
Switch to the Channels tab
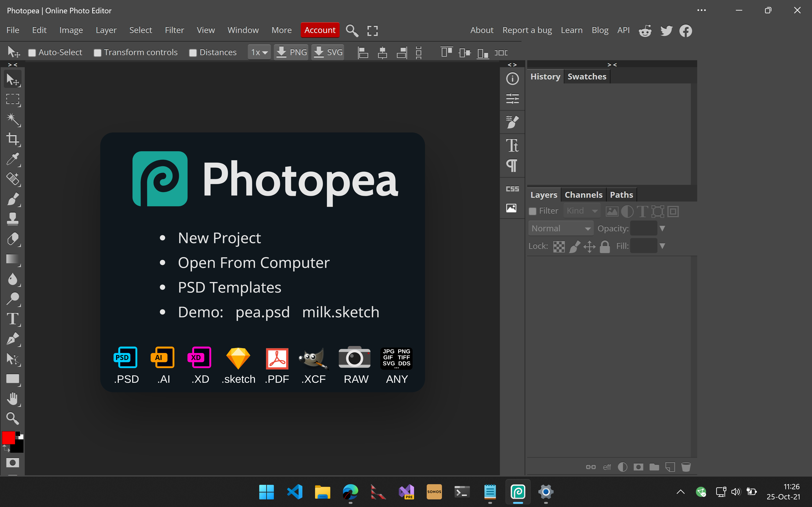pos(583,195)
